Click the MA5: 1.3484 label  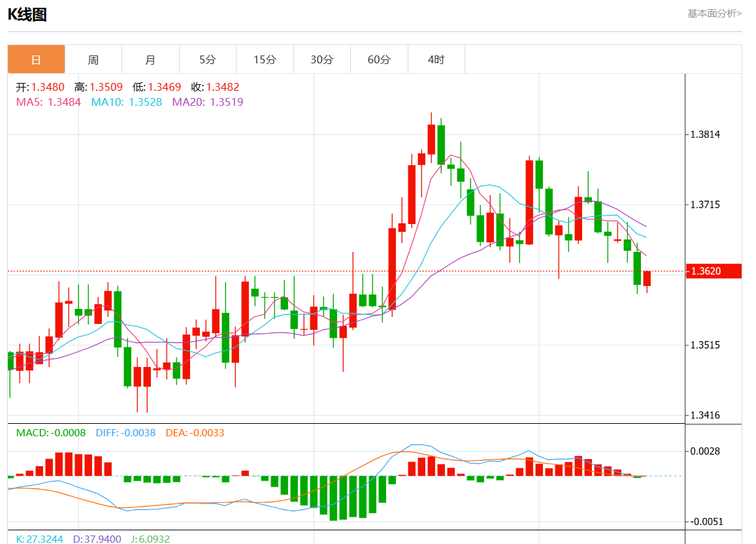click(x=48, y=102)
